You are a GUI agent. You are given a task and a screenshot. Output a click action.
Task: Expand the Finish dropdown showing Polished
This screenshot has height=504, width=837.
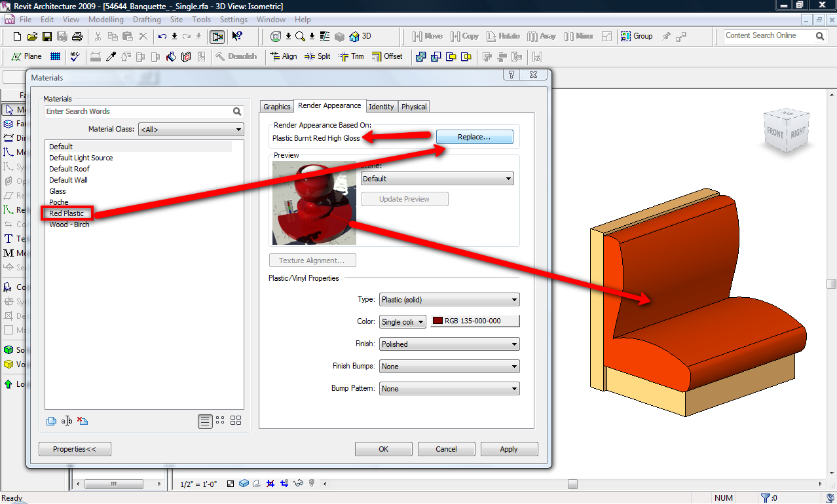point(449,344)
